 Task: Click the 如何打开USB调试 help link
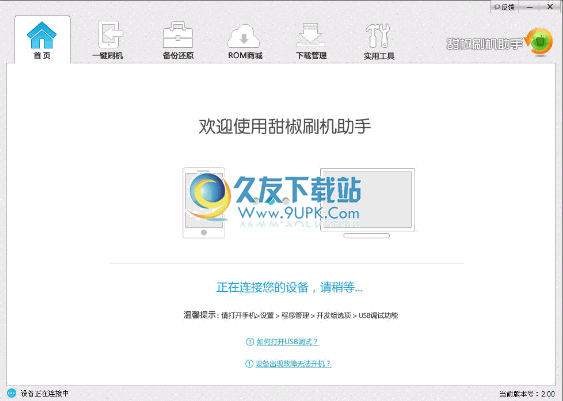[x=287, y=341]
